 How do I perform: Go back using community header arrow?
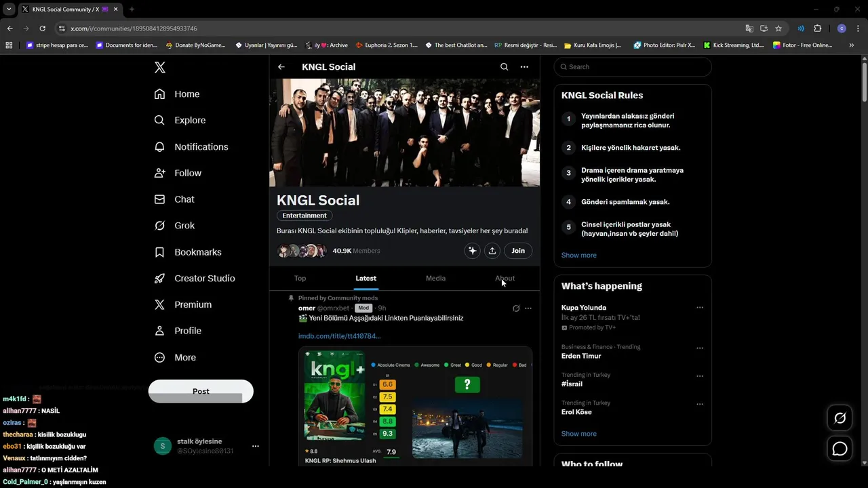(281, 67)
